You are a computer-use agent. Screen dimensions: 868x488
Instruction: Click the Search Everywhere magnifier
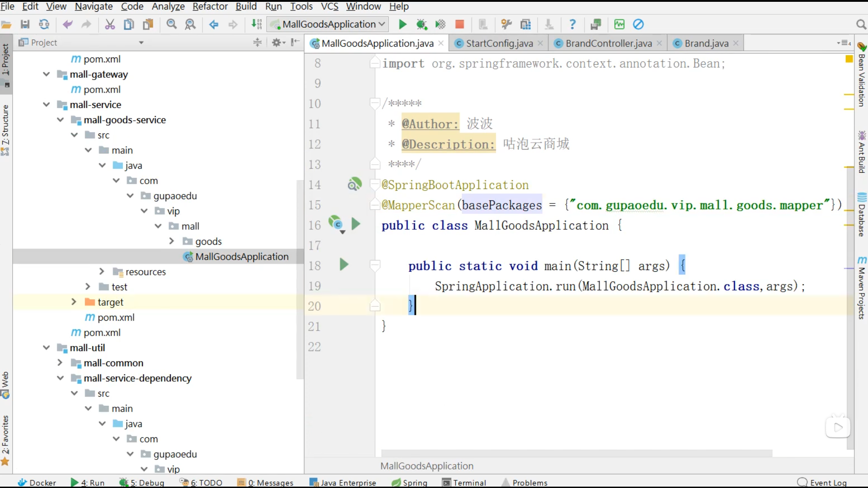861,24
